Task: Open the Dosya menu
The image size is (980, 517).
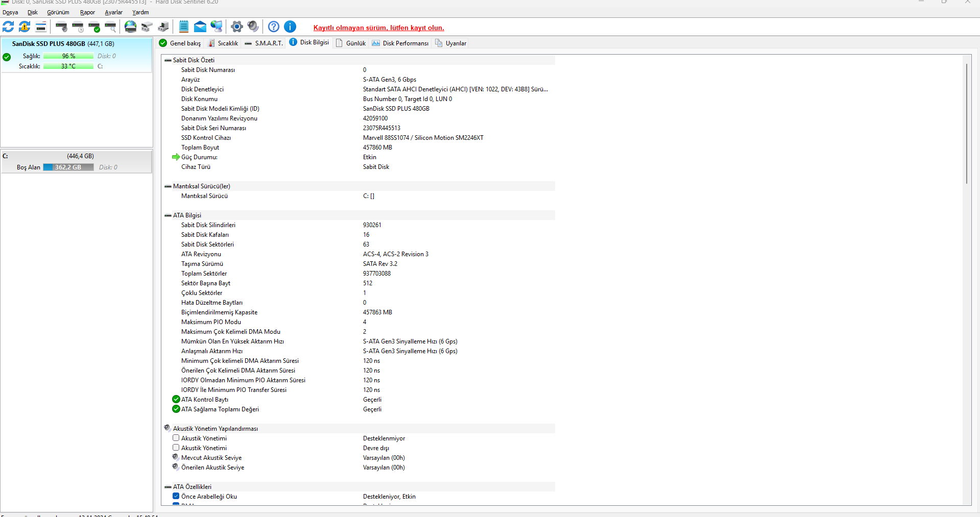Action: click(x=10, y=12)
